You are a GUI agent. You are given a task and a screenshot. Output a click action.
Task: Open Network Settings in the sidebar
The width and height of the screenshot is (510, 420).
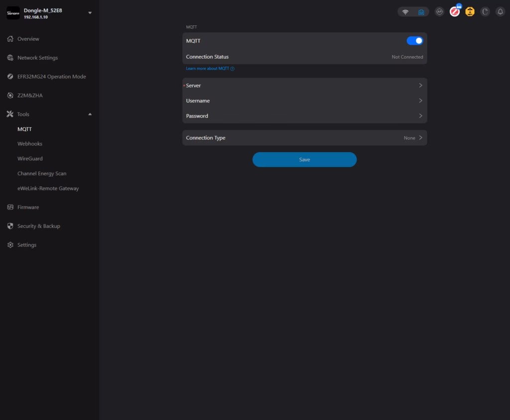point(37,58)
